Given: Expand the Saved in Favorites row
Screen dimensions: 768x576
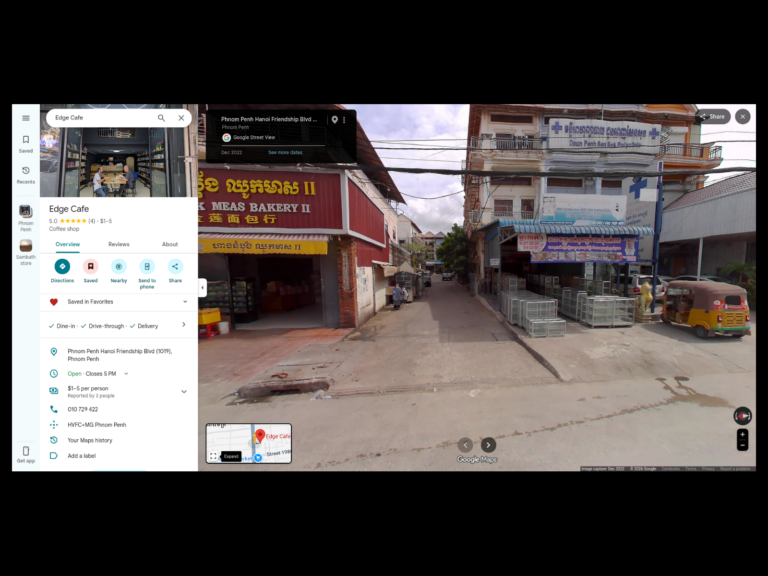Looking at the screenshot, I should click(x=119, y=302).
